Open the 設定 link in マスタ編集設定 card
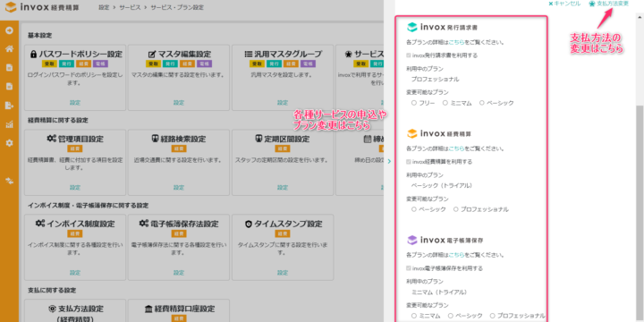The height and width of the screenshot is (322, 644). click(179, 102)
